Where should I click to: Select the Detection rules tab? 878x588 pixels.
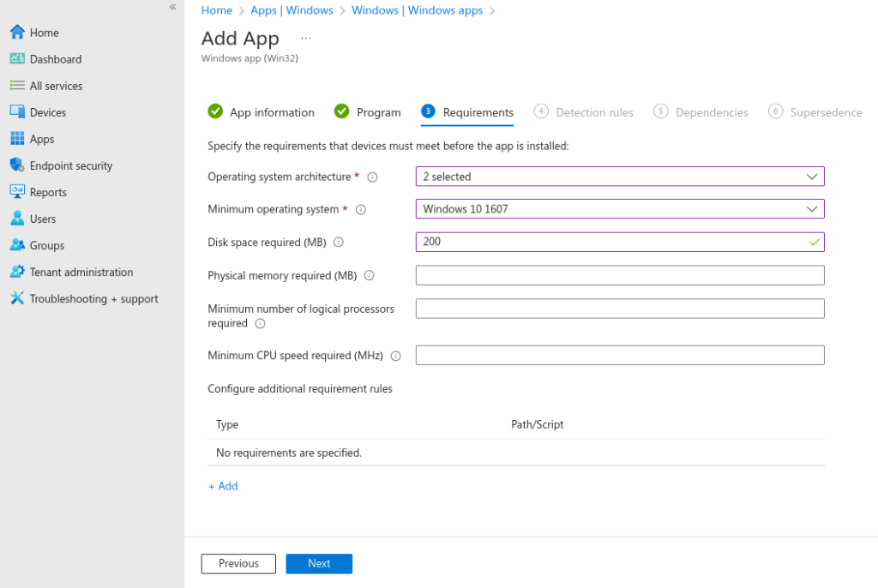(583, 112)
